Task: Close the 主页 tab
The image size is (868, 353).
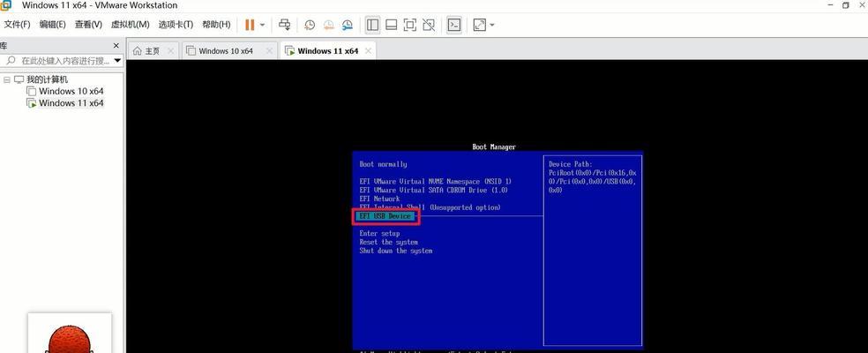Action: click(x=170, y=51)
